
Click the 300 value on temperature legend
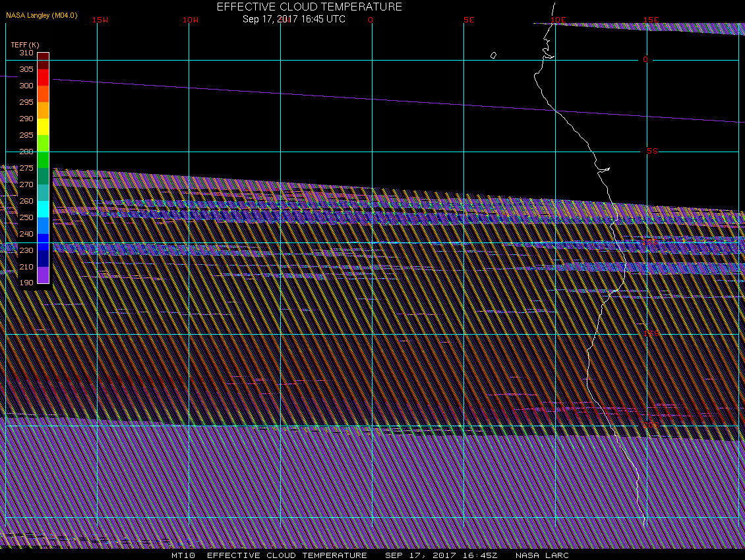click(26, 86)
